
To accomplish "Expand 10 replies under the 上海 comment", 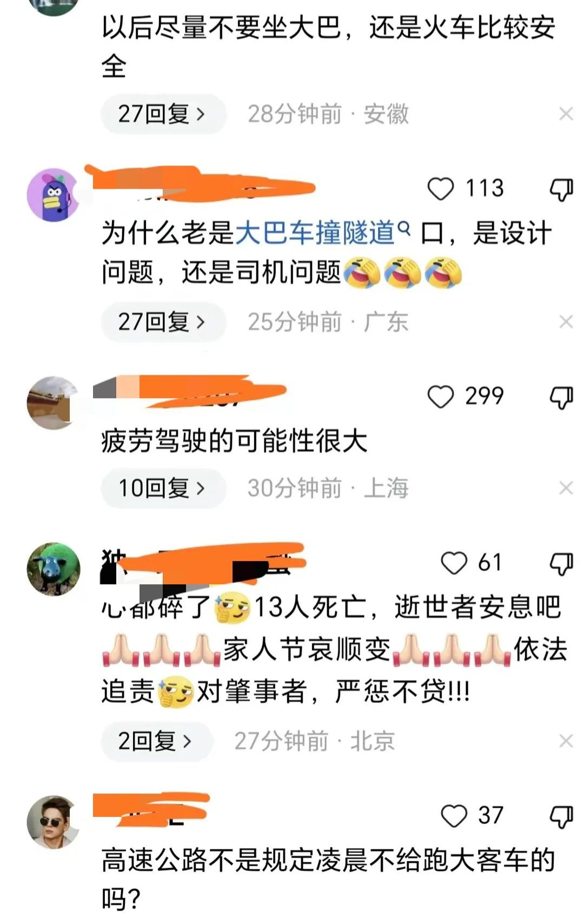I will 163,489.
